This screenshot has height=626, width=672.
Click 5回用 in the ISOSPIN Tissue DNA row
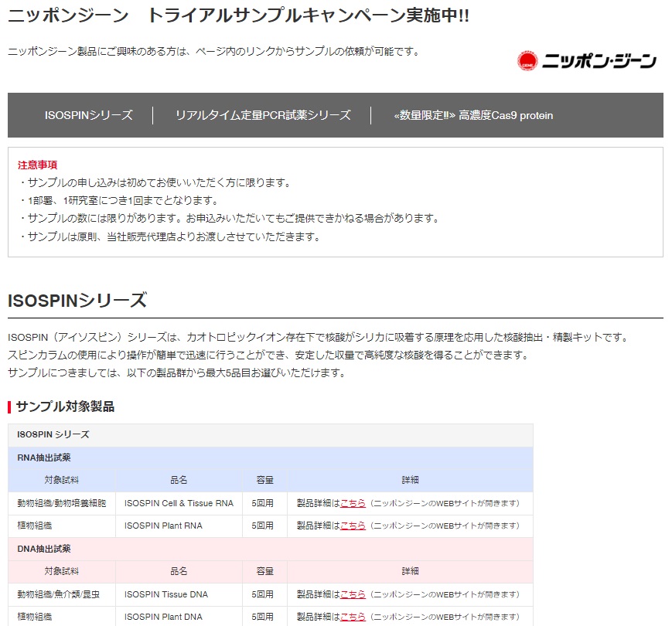coord(262,594)
